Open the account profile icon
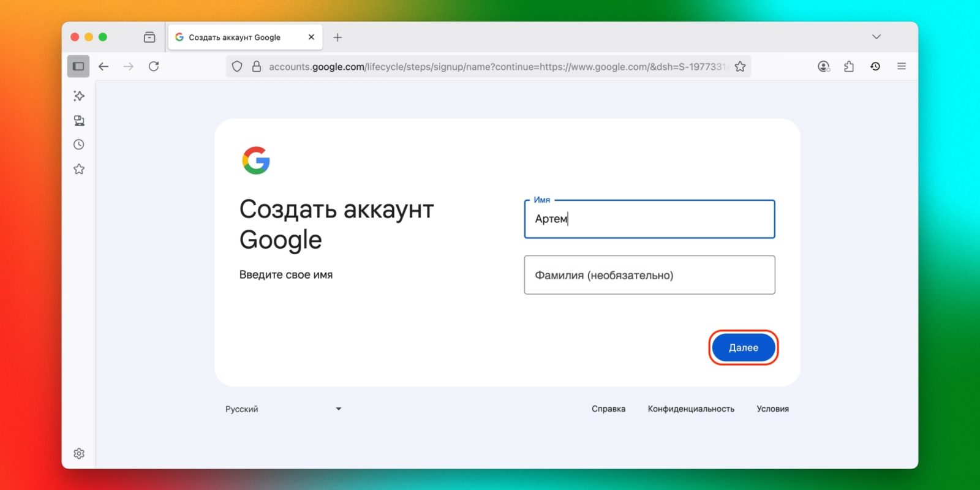 [824, 66]
